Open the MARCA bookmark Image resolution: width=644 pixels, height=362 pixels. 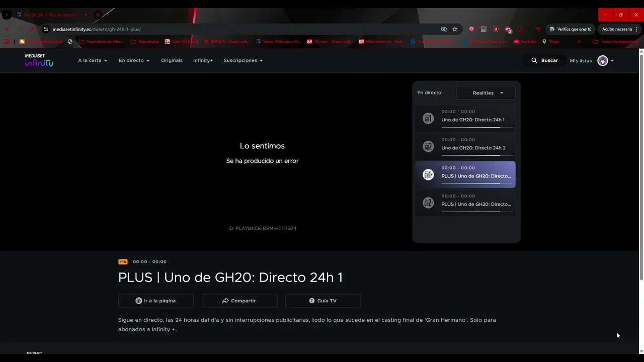pos(226,42)
